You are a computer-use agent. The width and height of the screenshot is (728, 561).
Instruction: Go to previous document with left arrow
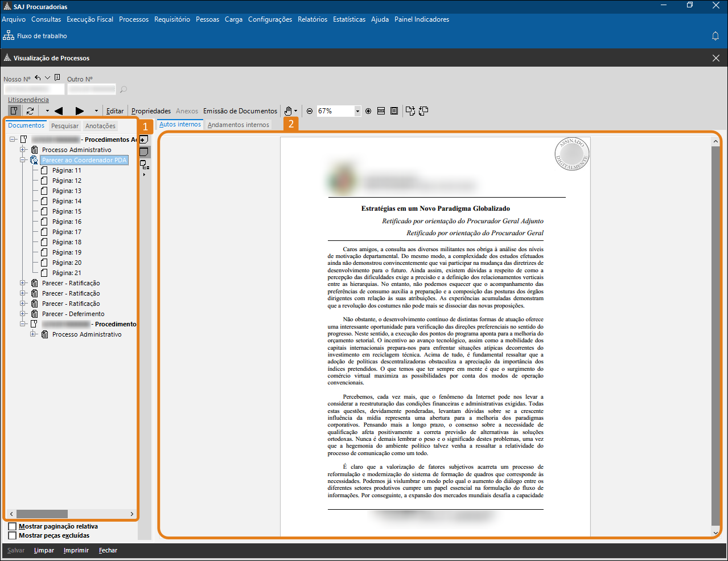(x=58, y=111)
